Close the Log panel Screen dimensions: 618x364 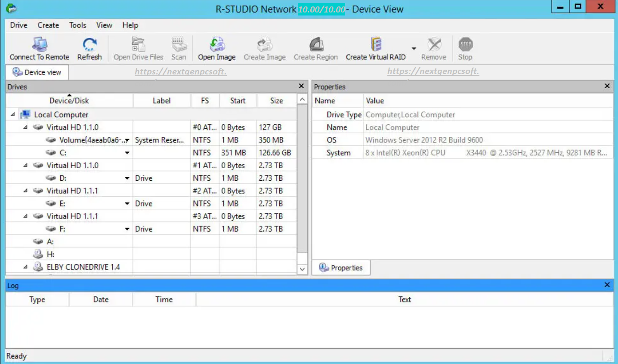tap(607, 285)
